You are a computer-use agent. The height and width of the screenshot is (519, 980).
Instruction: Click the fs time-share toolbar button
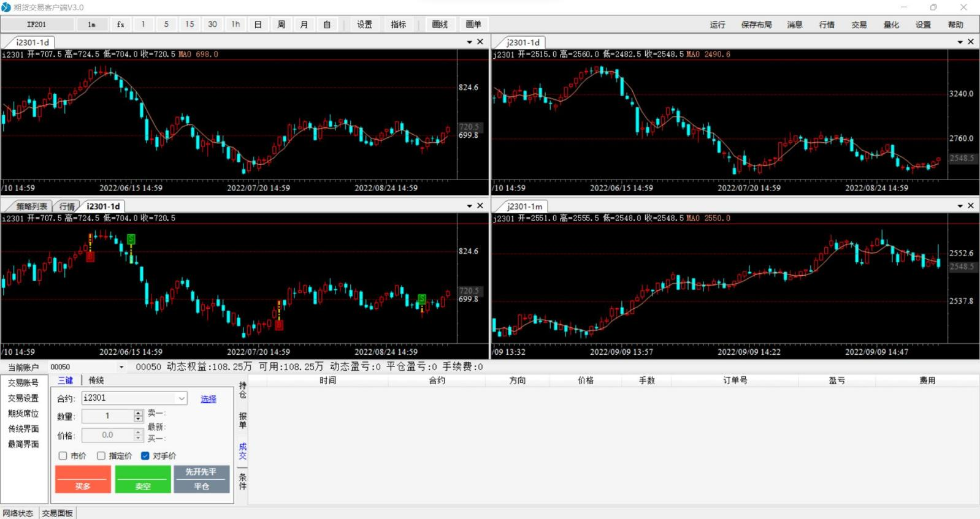coord(120,25)
